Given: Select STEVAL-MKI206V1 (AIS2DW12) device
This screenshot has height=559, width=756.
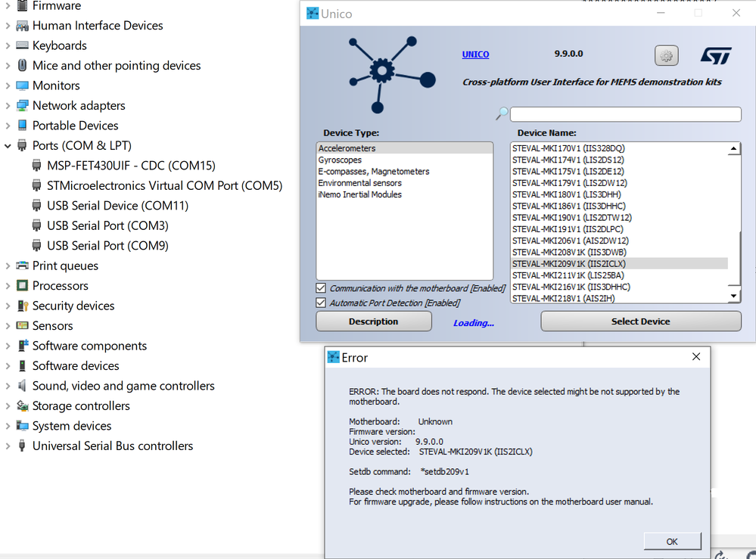Looking at the screenshot, I should tap(619, 241).
